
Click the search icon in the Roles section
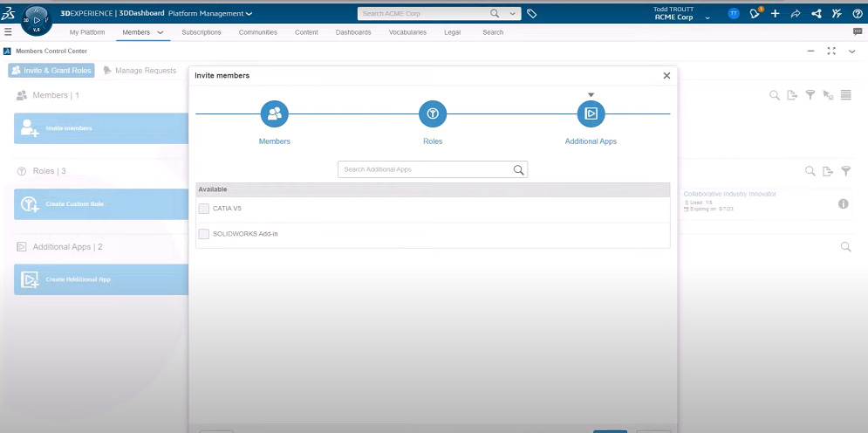click(x=810, y=171)
